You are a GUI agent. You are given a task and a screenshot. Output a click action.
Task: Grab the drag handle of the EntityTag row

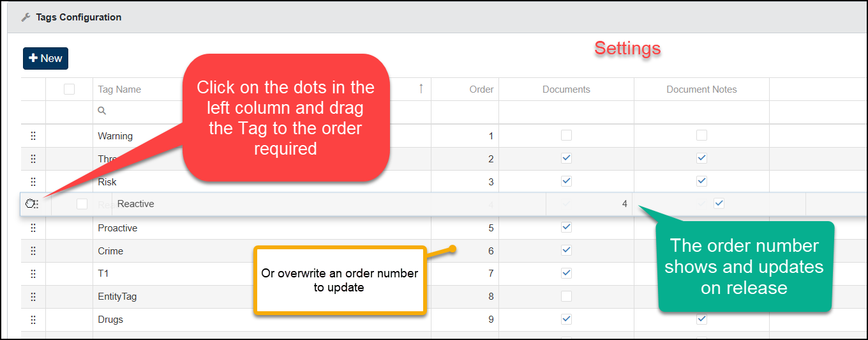pos(33,297)
